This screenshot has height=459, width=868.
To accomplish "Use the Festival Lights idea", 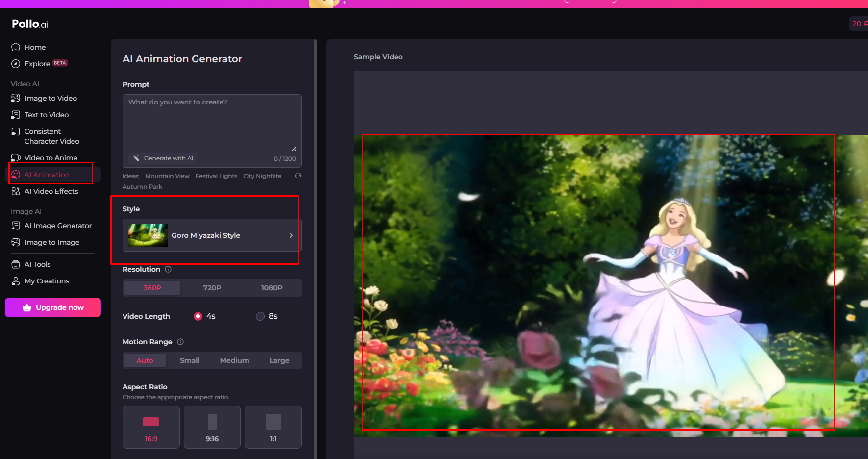I will click(x=216, y=176).
